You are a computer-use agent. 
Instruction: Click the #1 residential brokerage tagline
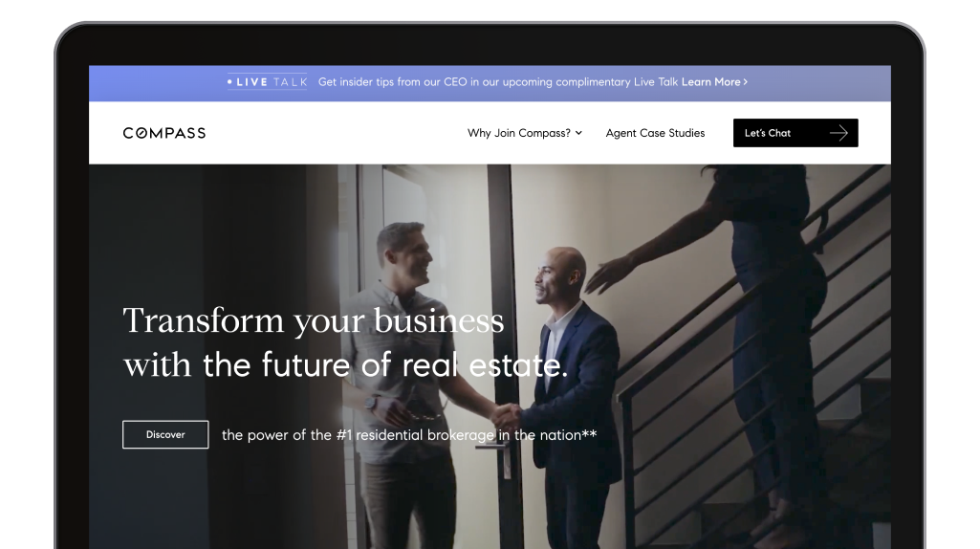[x=409, y=435]
